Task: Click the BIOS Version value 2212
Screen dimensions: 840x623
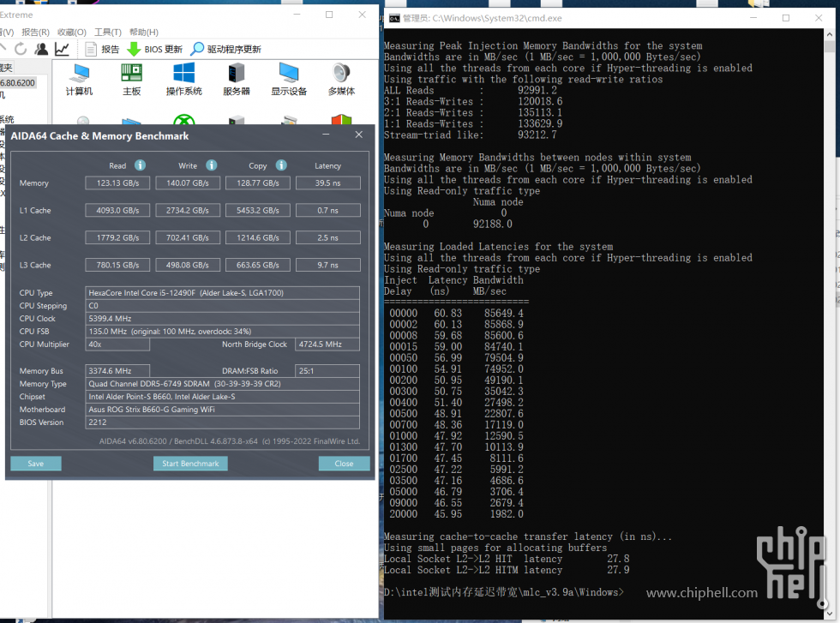Action: (x=222, y=422)
